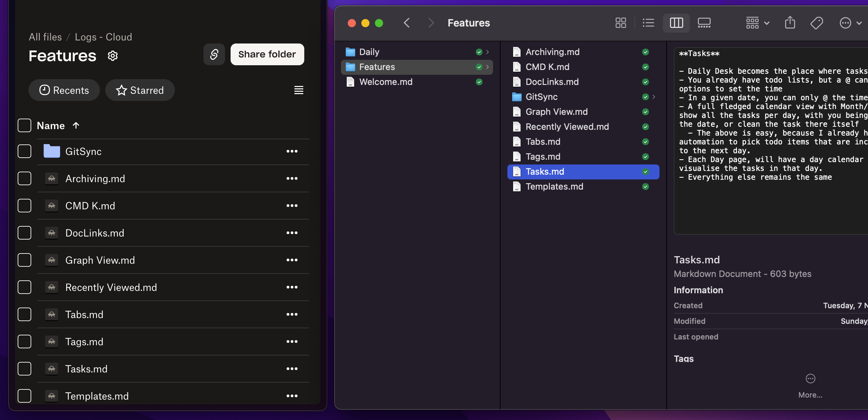Open the Group By dropdown in Finder
Image resolution: width=868 pixels, height=420 pixels.
pyautogui.click(x=756, y=23)
